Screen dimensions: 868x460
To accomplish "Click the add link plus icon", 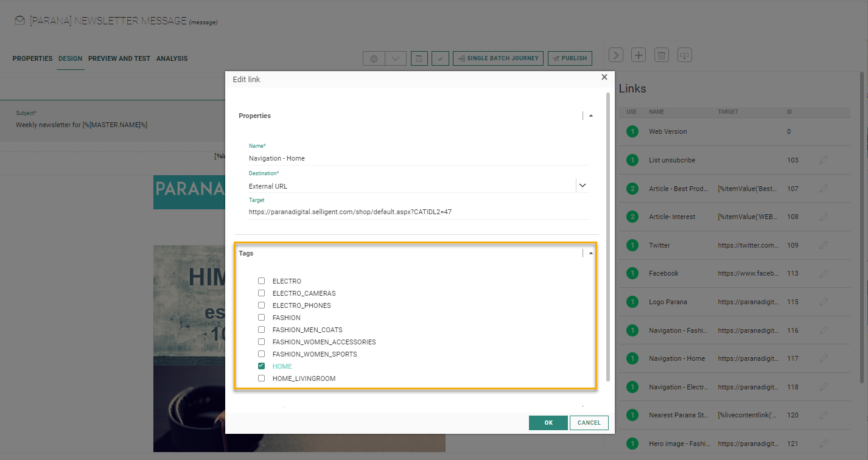I will tap(638, 55).
